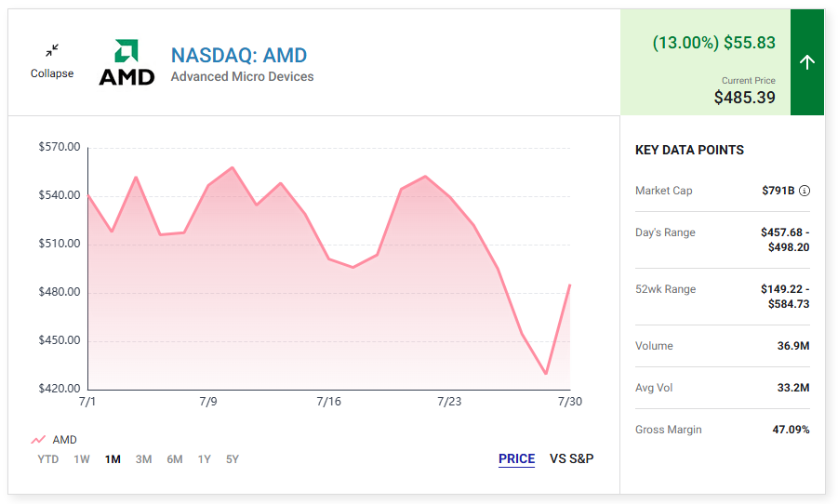This screenshot has width=838, height=504.
Task: Click the Current Price label
Action: tap(748, 81)
